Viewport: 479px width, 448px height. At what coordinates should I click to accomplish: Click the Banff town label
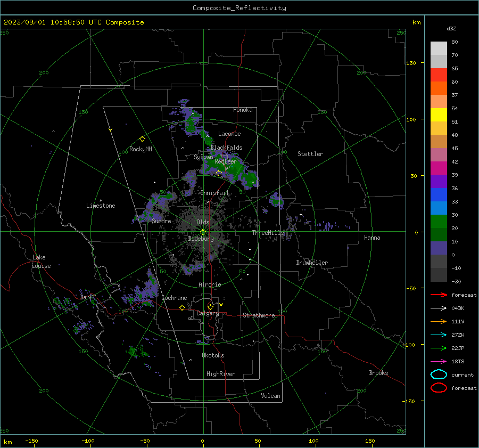pos(88,297)
